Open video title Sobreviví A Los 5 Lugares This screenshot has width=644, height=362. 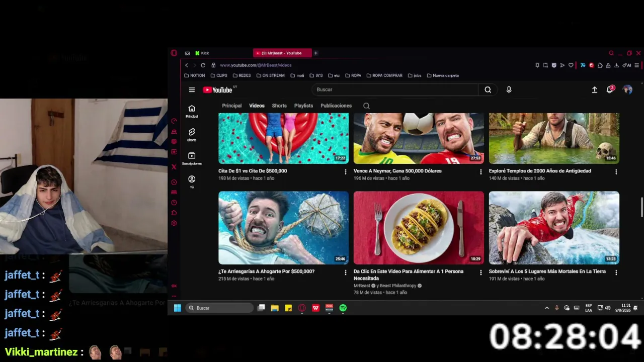[x=547, y=271]
